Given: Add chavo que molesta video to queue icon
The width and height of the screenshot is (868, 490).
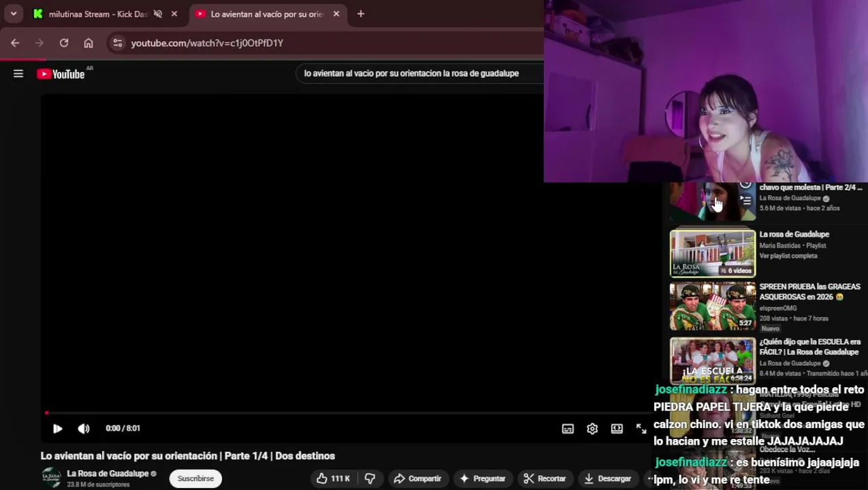Looking at the screenshot, I should point(746,201).
